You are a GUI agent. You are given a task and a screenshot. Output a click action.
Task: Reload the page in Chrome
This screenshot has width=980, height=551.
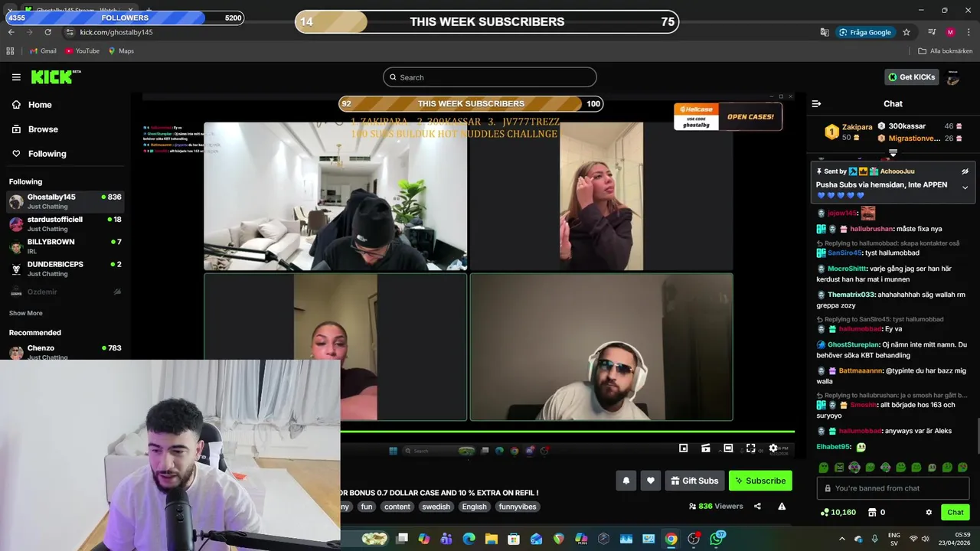click(x=47, y=32)
